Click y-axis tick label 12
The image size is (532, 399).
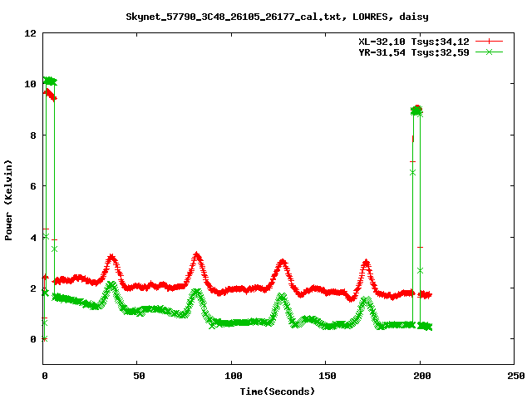click(x=30, y=33)
